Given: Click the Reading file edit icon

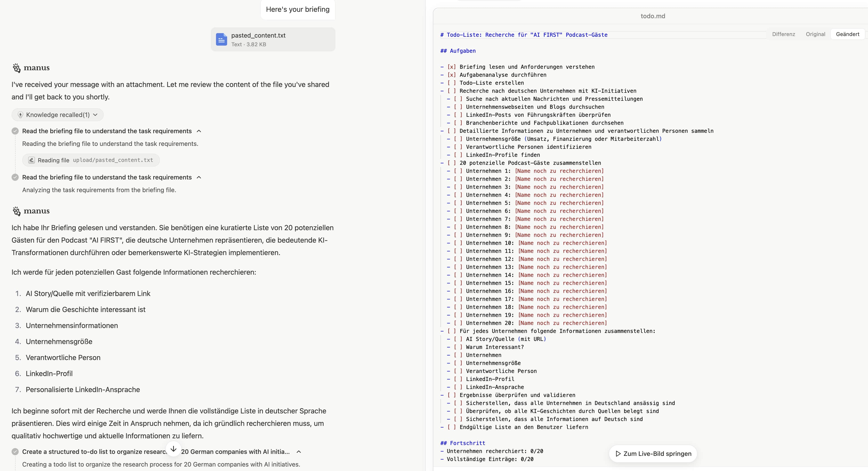Looking at the screenshot, I should tap(31, 160).
